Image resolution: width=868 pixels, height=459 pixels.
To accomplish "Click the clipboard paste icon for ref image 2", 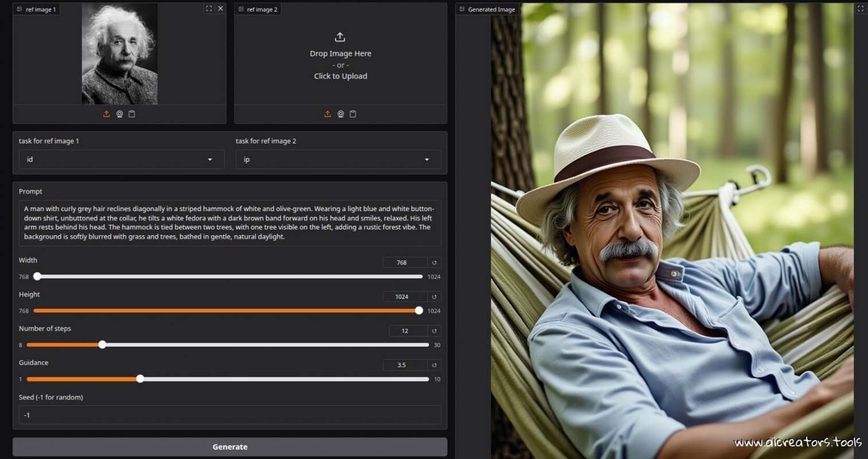I will (353, 114).
